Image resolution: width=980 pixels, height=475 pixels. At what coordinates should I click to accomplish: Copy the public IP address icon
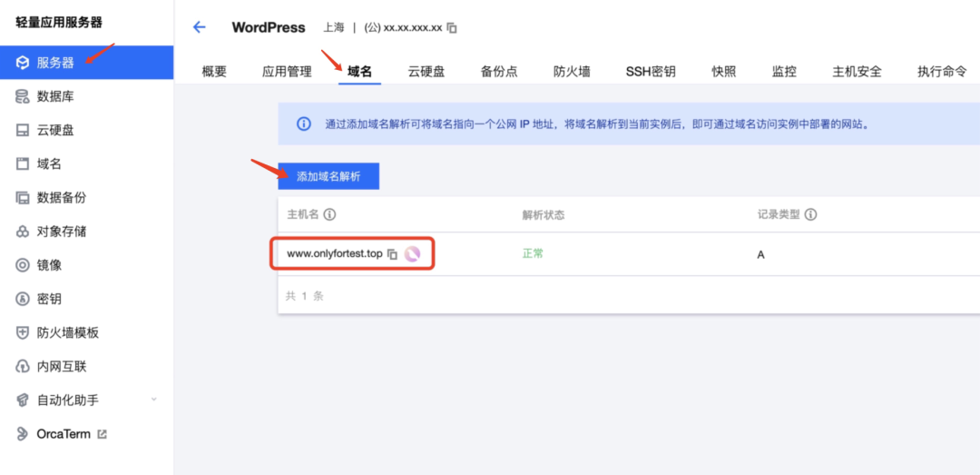click(x=452, y=28)
